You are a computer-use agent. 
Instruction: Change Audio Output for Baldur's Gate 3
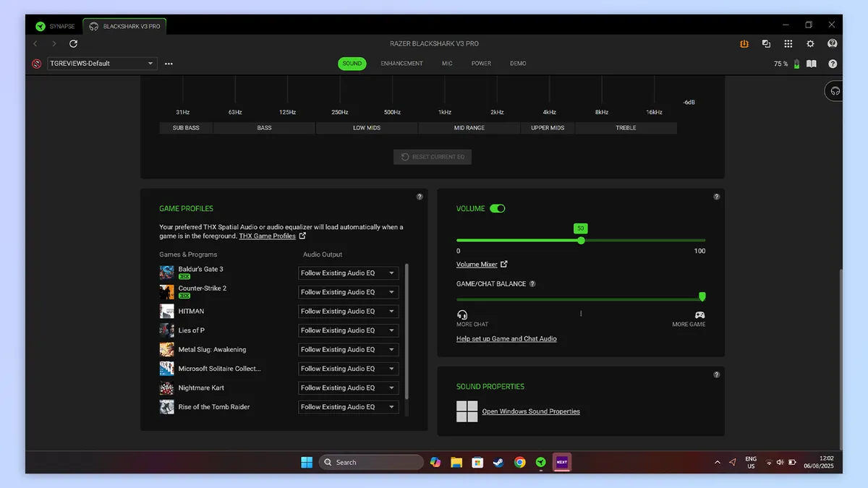[348, 273]
